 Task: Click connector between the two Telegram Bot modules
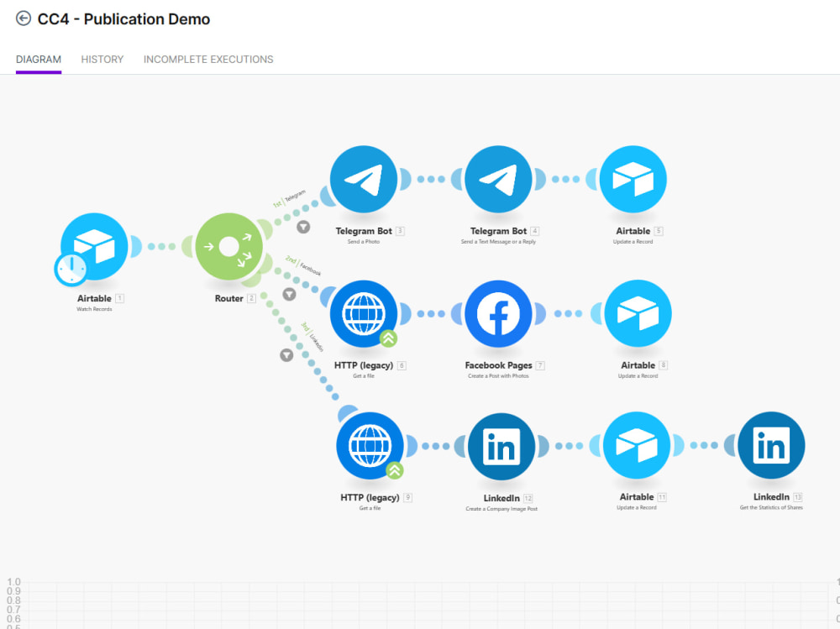[431, 179]
